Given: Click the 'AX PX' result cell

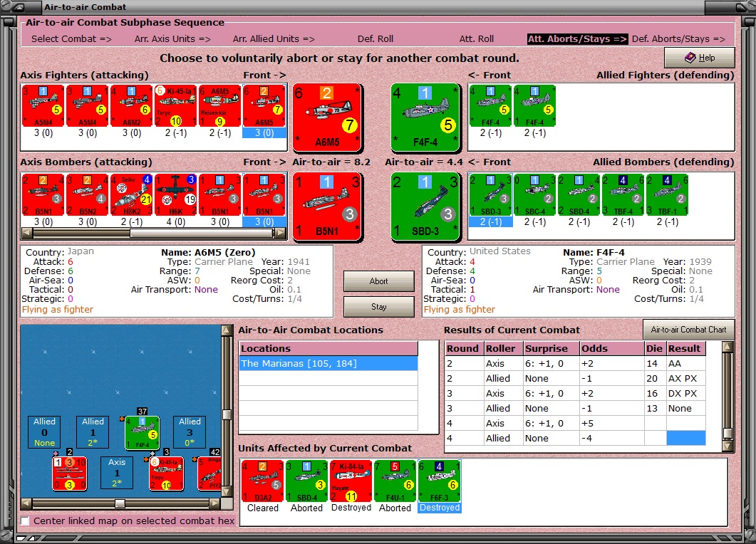Looking at the screenshot, I should click(x=685, y=378).
